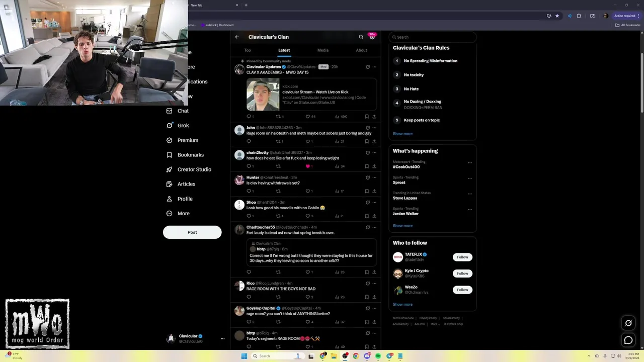This screenshot has width=644, height=362.
Task: Open Chat in the sidebar
Action: tap(178, 111)
